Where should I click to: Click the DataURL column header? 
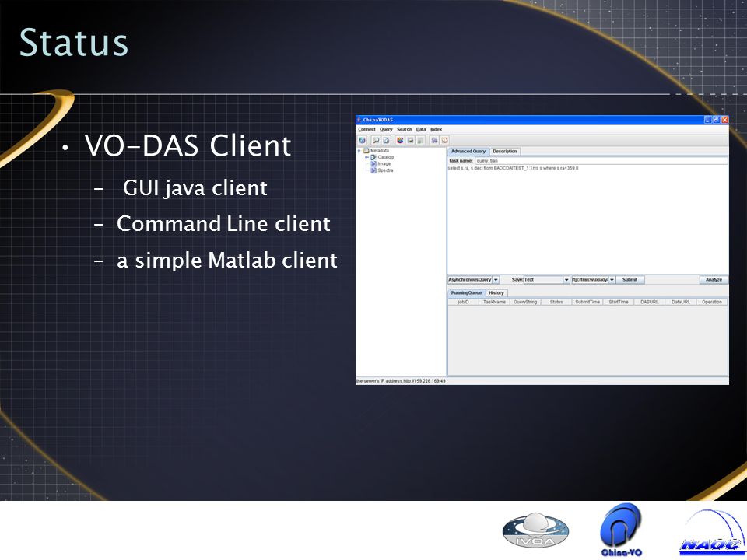pos(681,302)
